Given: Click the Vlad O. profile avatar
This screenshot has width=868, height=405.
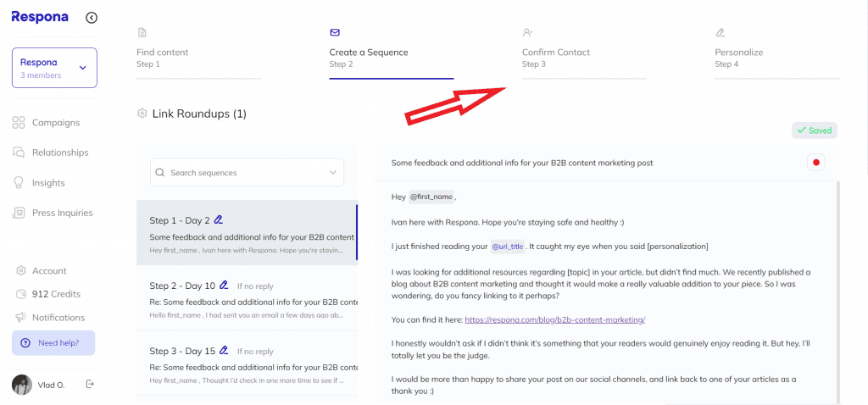Looking at the screenshot, I should point(21,385).
